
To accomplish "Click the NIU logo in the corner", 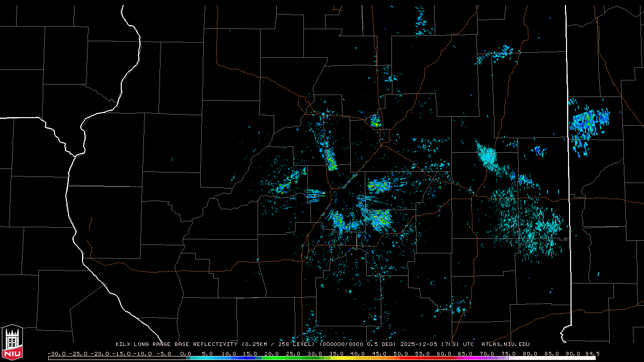I will coord(12,342).
